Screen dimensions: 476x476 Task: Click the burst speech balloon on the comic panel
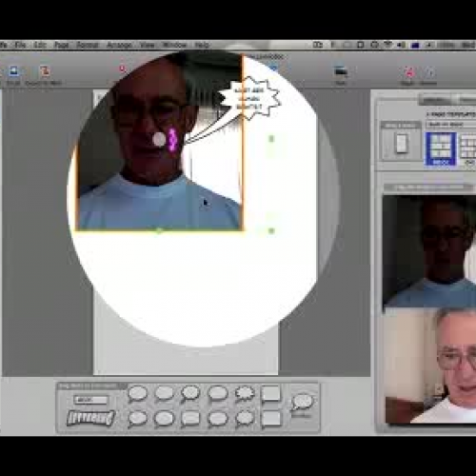point(250,98)
